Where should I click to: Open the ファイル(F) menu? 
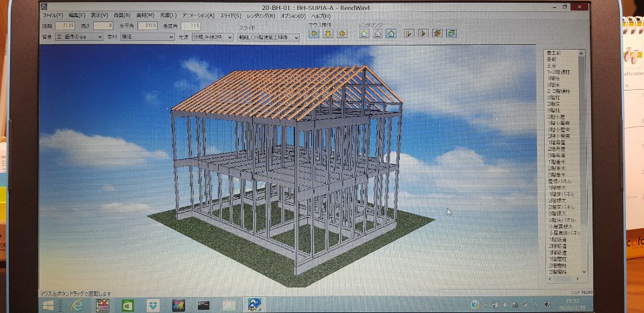click(x=53, y=15)
